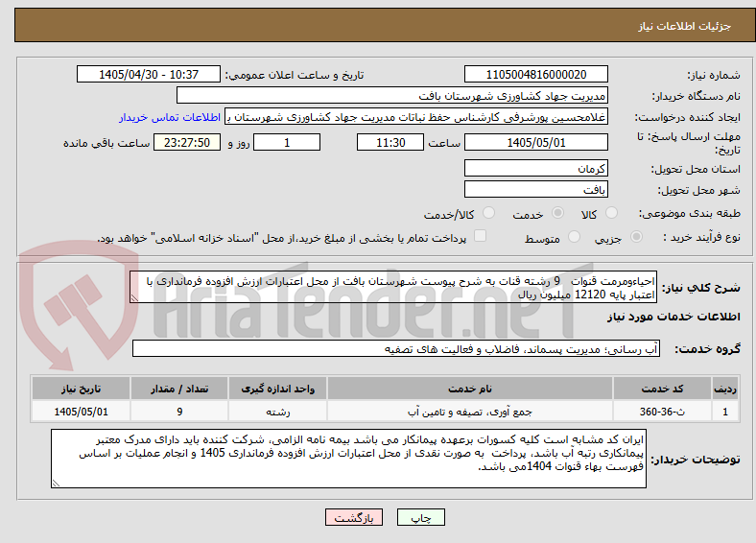Toggle the اسناد خزانه اسلامی payment checkbox
This screenshot has height=543, width=756.
(481, 236)
